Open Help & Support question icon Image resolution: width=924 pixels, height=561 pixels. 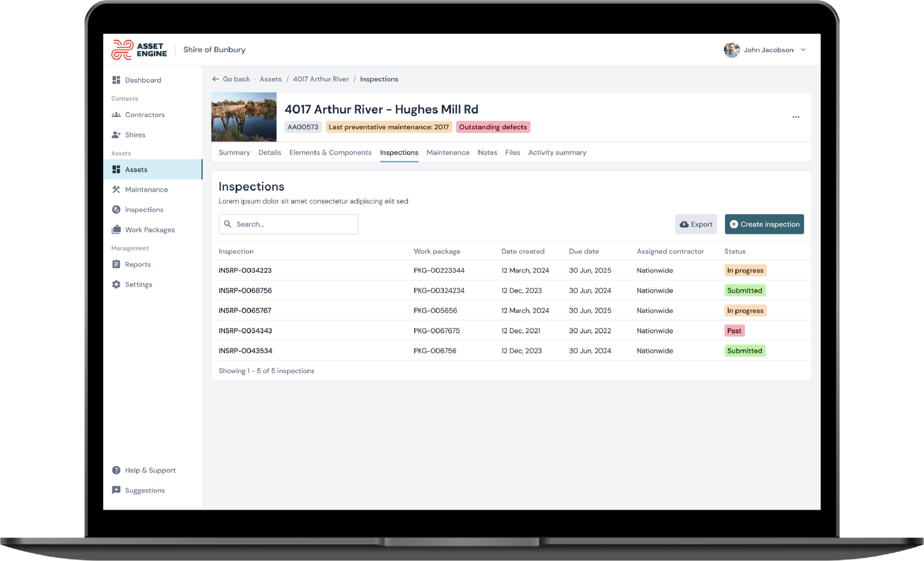[x=116, y=470]
